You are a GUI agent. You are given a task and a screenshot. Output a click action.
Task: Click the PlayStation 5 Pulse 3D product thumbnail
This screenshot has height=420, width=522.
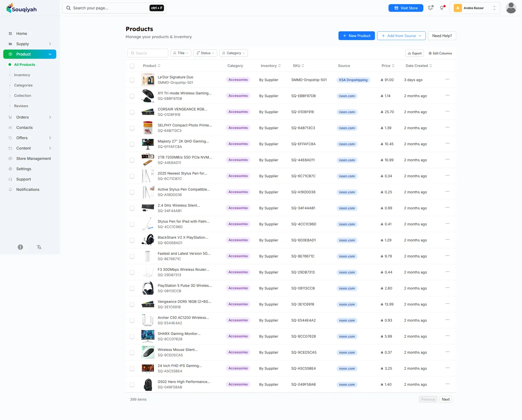[148, 288]
